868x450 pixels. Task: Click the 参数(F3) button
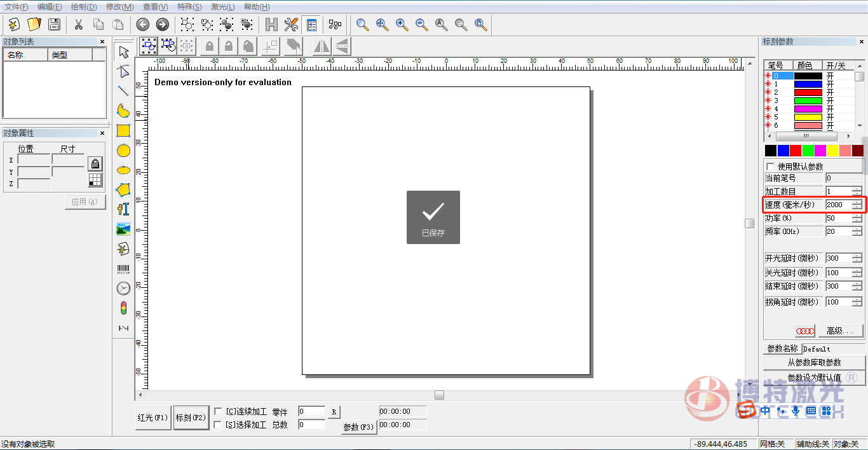(x=359, y=427)
